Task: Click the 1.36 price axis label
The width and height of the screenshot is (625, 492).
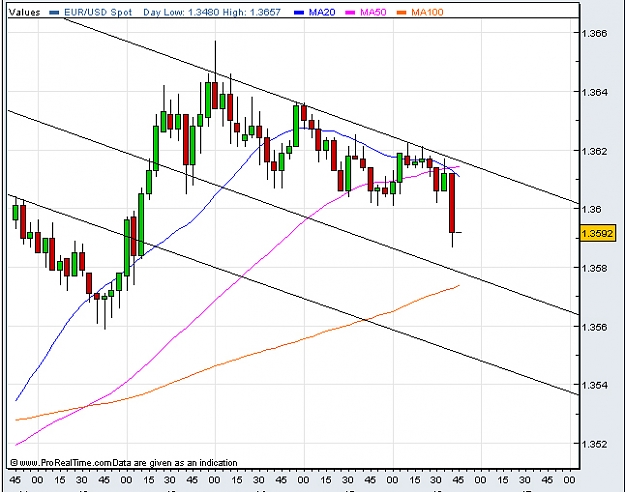Action: click(x=591, y=209)
